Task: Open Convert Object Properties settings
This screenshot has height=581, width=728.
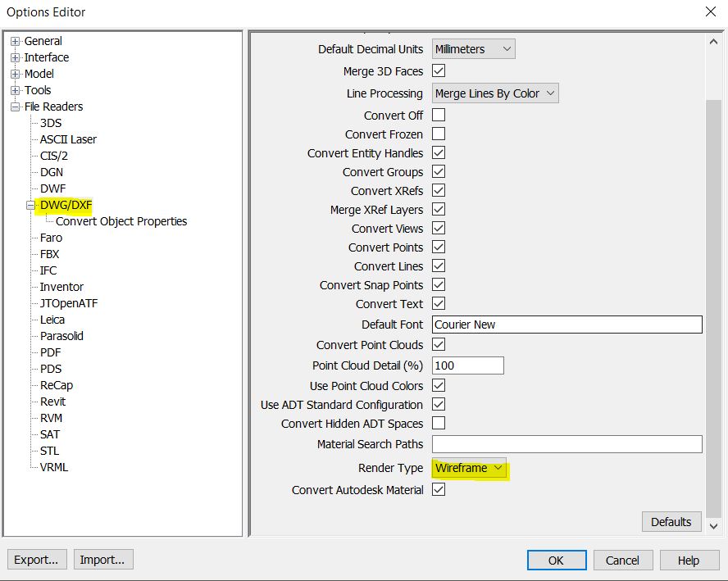Action: [121, 221]
